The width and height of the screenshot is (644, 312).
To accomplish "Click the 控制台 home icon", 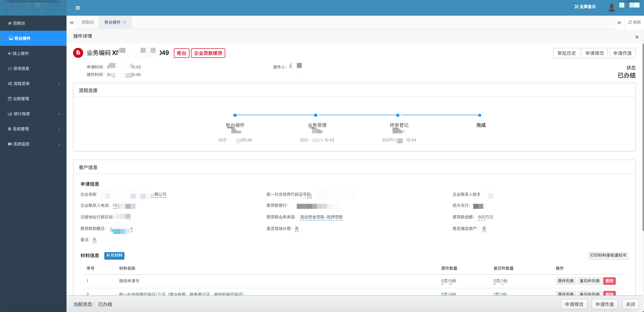I will [10, 23].
